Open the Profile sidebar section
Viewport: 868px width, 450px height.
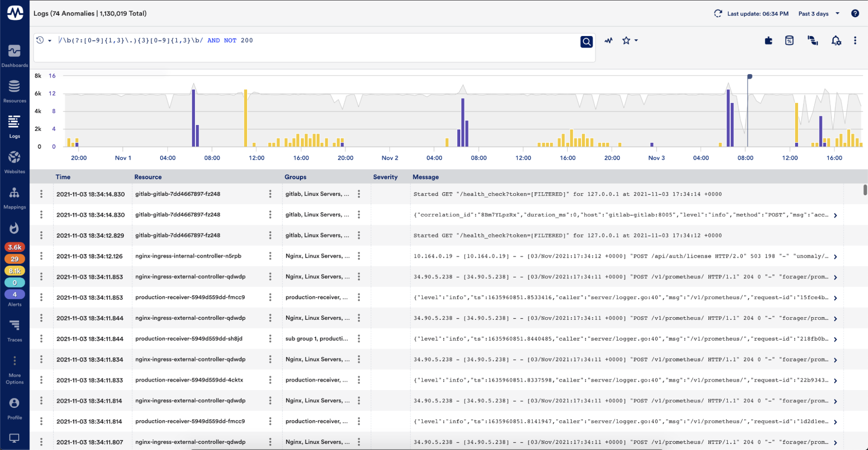point(14,408)
